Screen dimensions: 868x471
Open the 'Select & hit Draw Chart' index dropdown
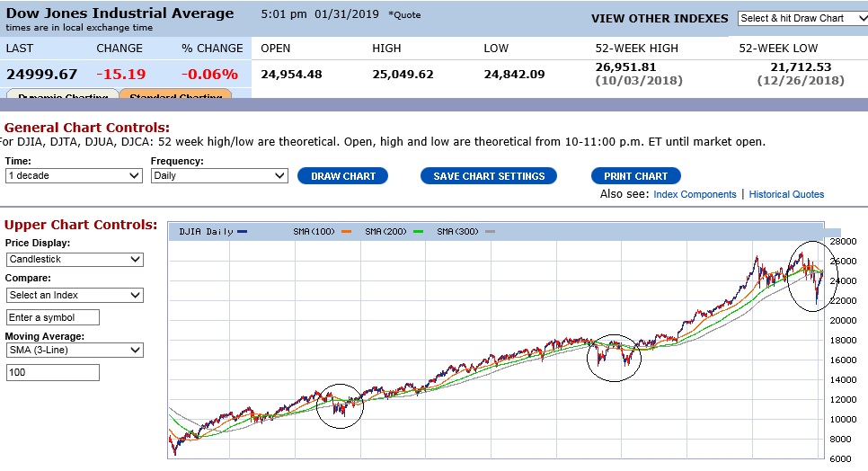click(x=798, y=18)
